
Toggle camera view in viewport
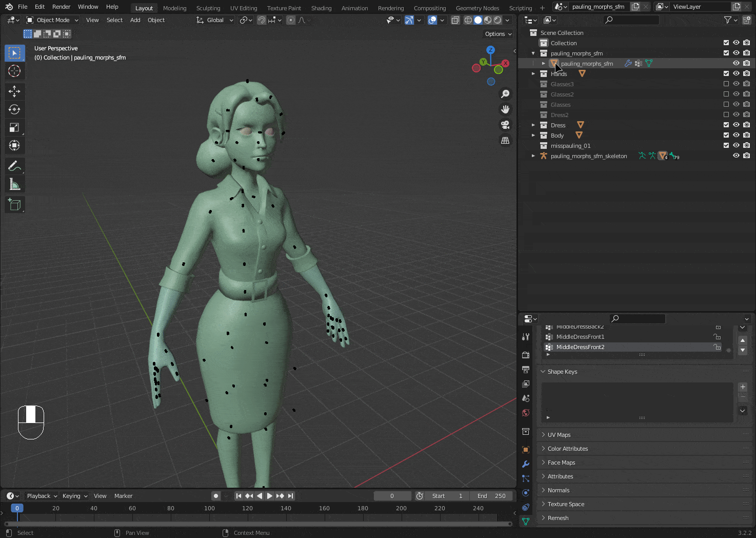(505, 125)
